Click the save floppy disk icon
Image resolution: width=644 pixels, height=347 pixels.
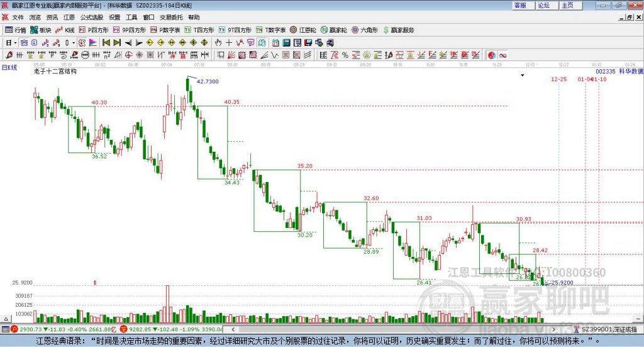click(x=308, y=43)
